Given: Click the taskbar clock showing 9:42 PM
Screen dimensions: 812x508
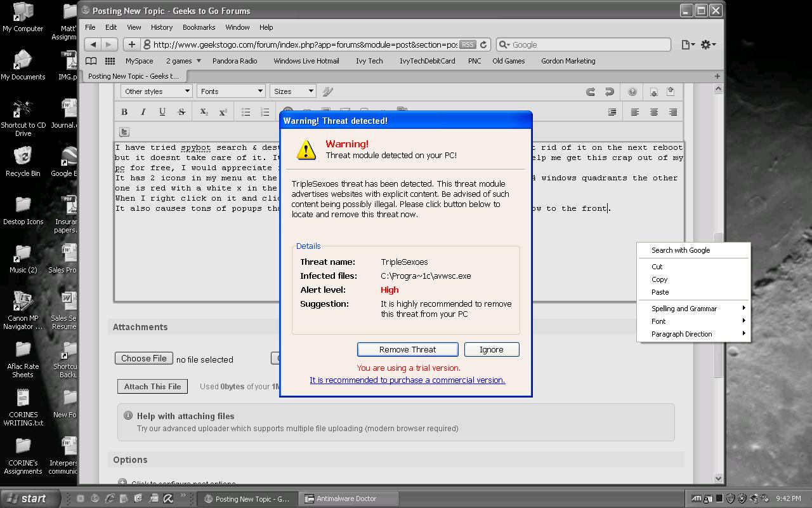Looking at the screenshot, I should [x=788, y=498].
